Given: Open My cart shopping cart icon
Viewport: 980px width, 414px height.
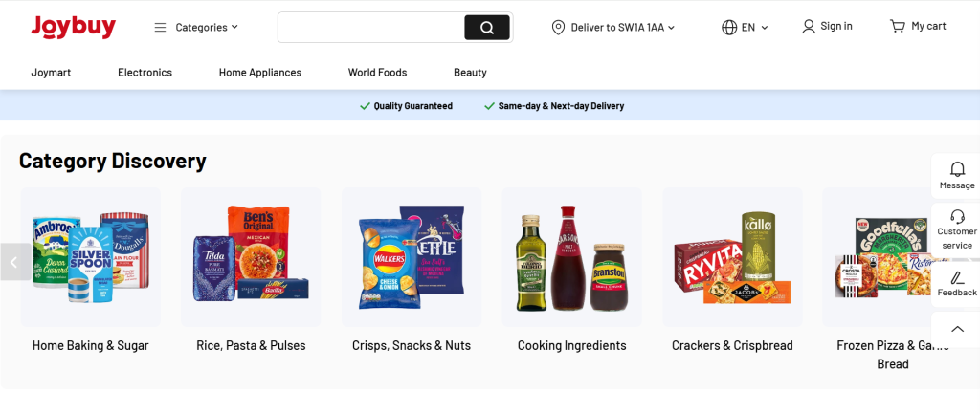Looking at the screenshot, I should pyautogui.click(x=897, y=26).
